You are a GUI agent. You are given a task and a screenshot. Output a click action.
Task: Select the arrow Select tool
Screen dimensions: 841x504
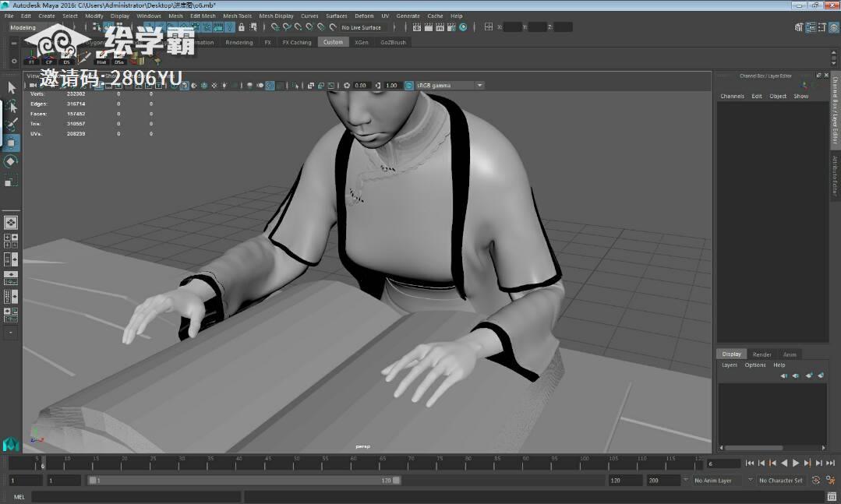coord(11,87)
